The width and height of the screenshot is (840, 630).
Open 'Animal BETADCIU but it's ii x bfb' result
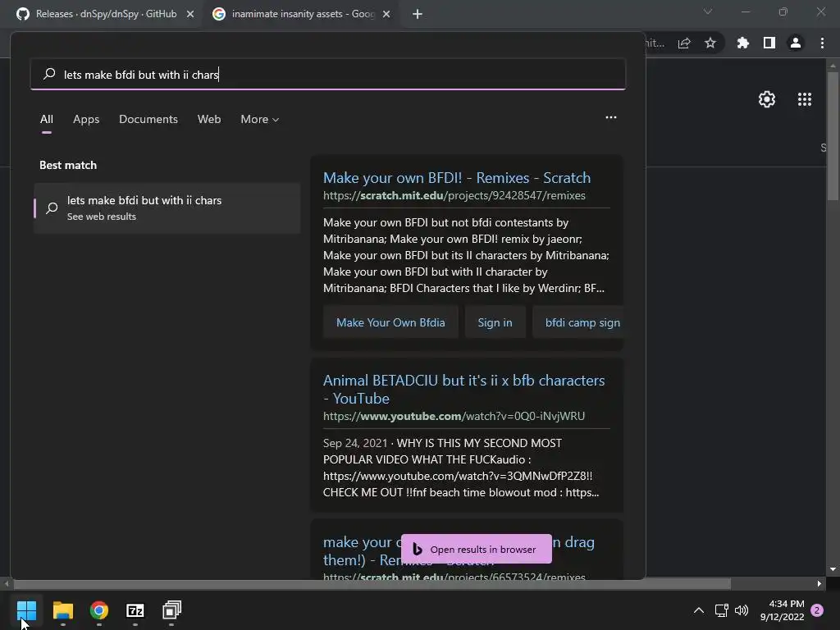pyautogui.click(x=464, y=389)
